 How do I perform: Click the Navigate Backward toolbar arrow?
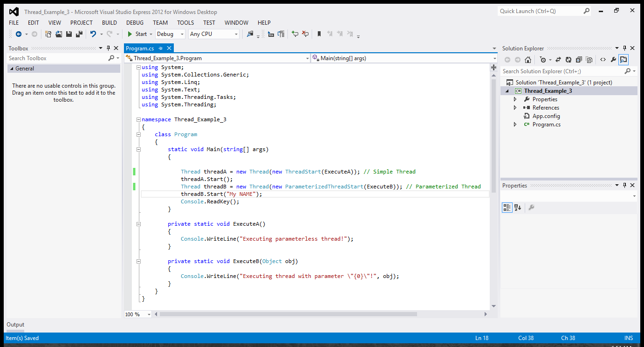[x=19, y=34]
